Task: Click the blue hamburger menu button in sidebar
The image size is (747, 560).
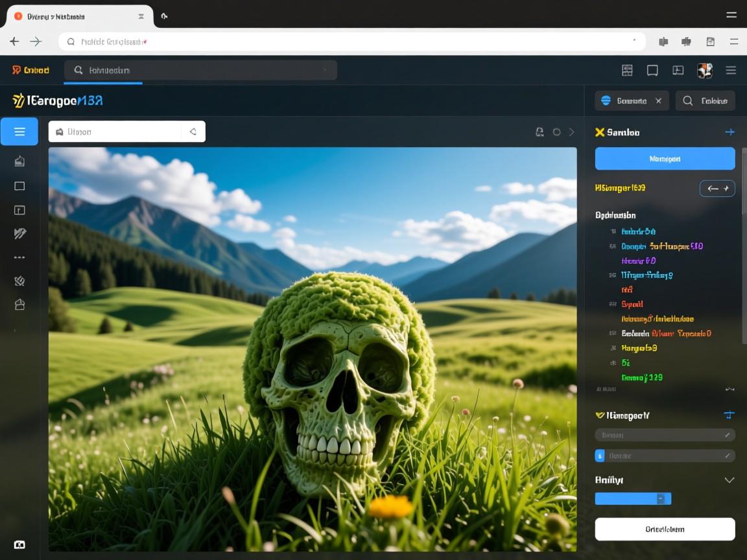Action: click(x=19, y=132)
